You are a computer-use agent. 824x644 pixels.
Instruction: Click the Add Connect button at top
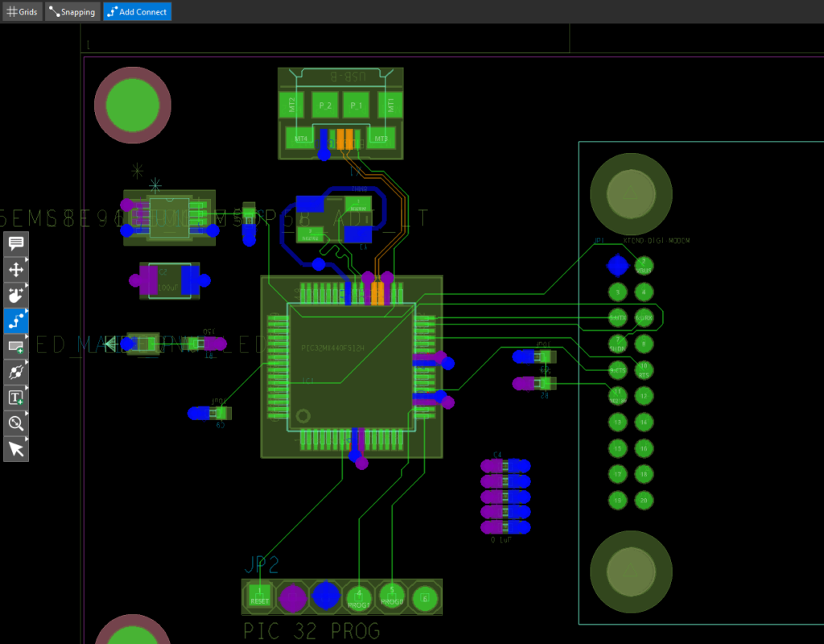point(137,11)
